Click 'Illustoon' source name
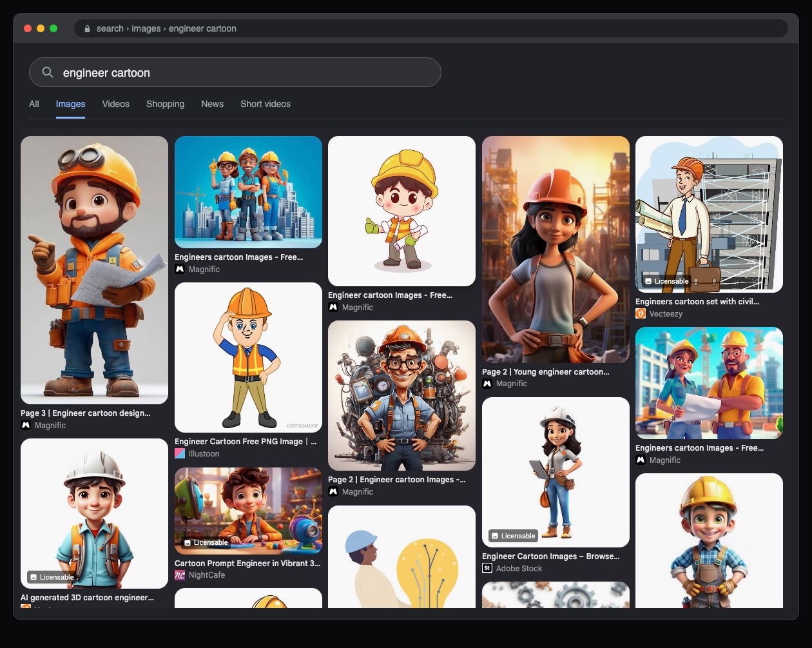812x648 pixels. [x=204, y=453]
